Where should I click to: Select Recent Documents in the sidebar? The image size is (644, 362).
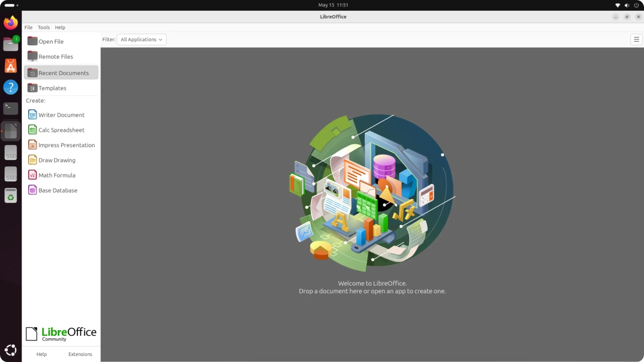[x=61, y=72]
